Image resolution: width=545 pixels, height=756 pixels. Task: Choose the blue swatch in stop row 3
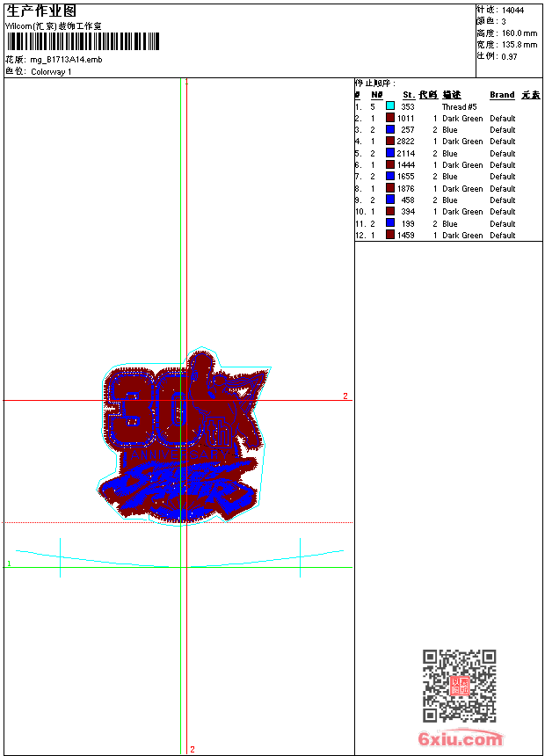[x=390, y=129]
